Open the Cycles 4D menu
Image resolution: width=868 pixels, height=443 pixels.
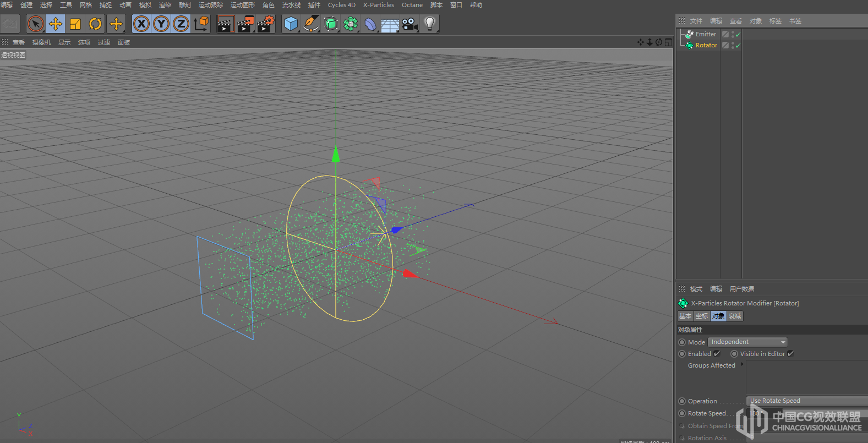pos(342,5)
